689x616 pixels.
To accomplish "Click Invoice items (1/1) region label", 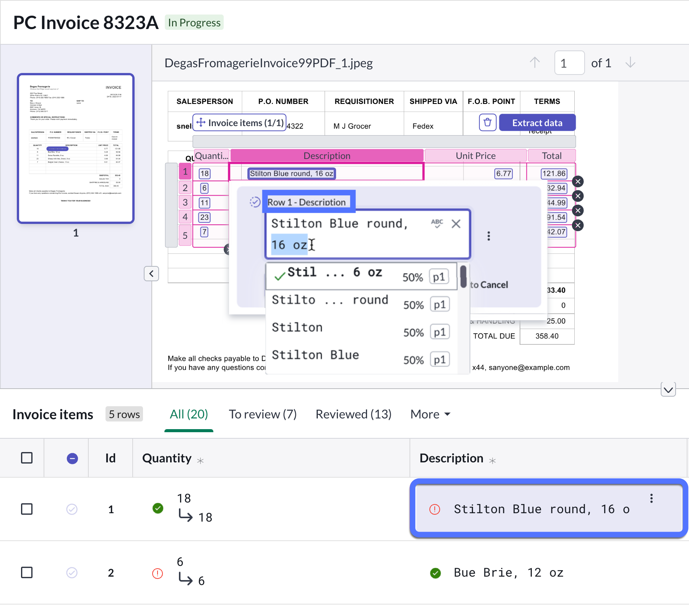I will [x=239, y=123].
